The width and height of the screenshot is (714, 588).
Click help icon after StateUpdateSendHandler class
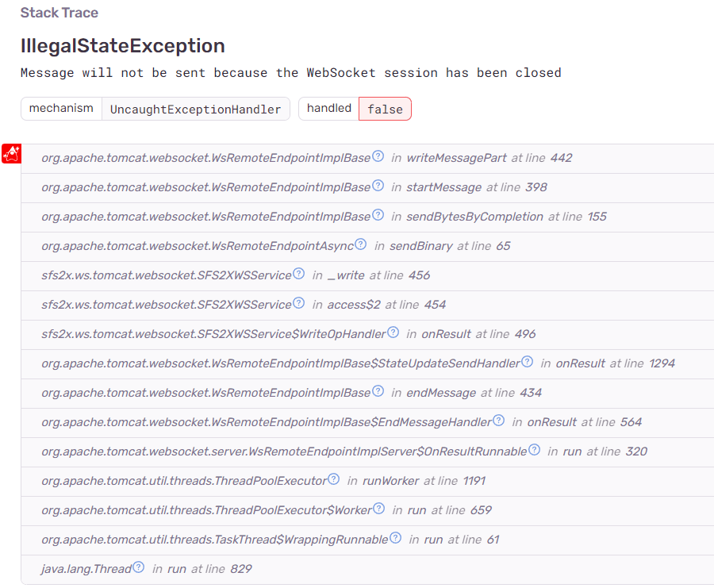527,362
